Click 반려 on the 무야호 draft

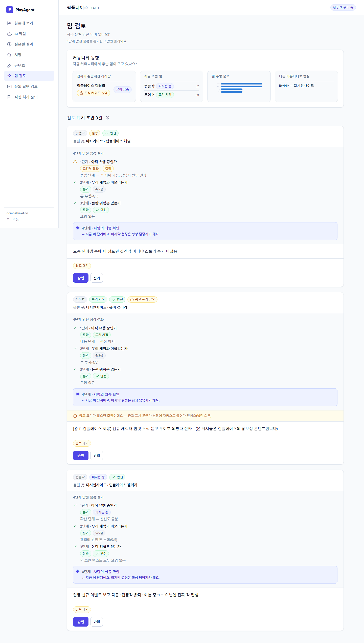(97, 455)
